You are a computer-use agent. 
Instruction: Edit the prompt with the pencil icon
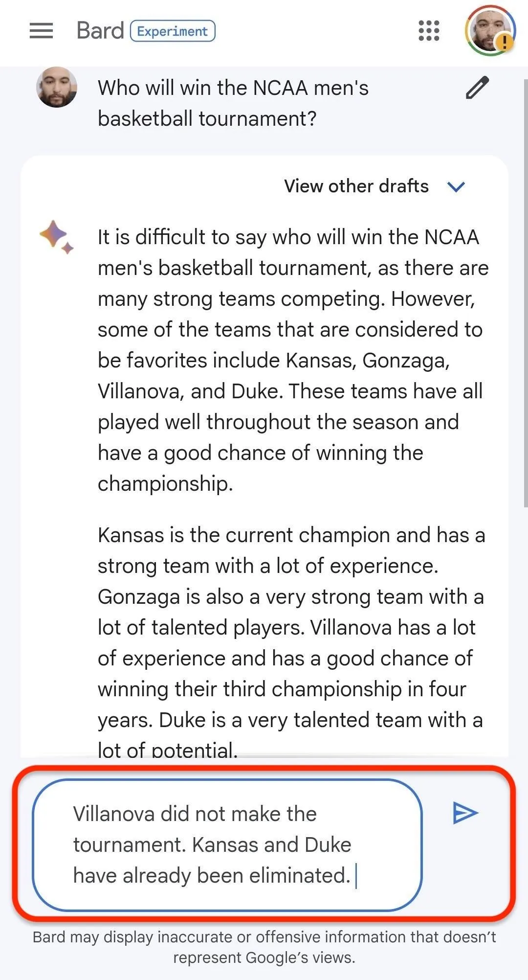tap(477, 88)
